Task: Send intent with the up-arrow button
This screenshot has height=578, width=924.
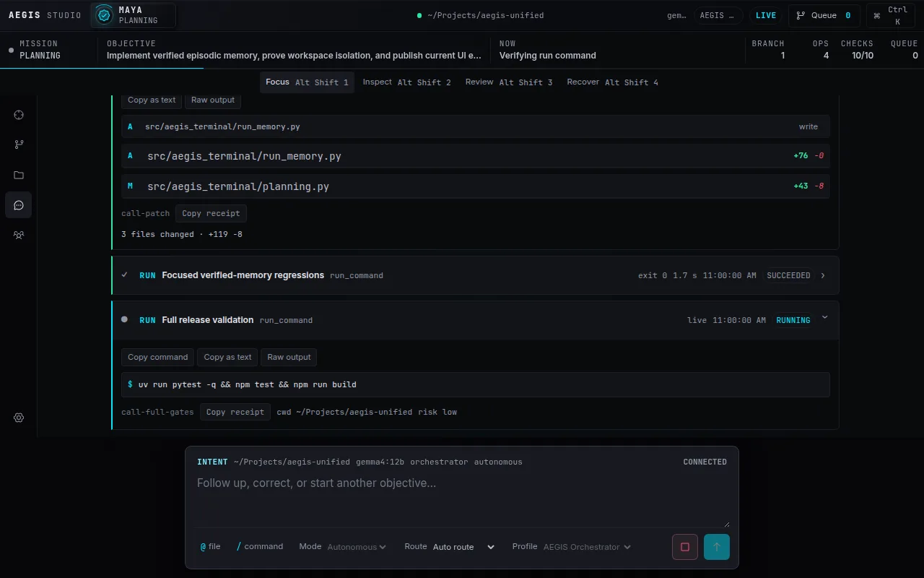Action: coord(717,547)
